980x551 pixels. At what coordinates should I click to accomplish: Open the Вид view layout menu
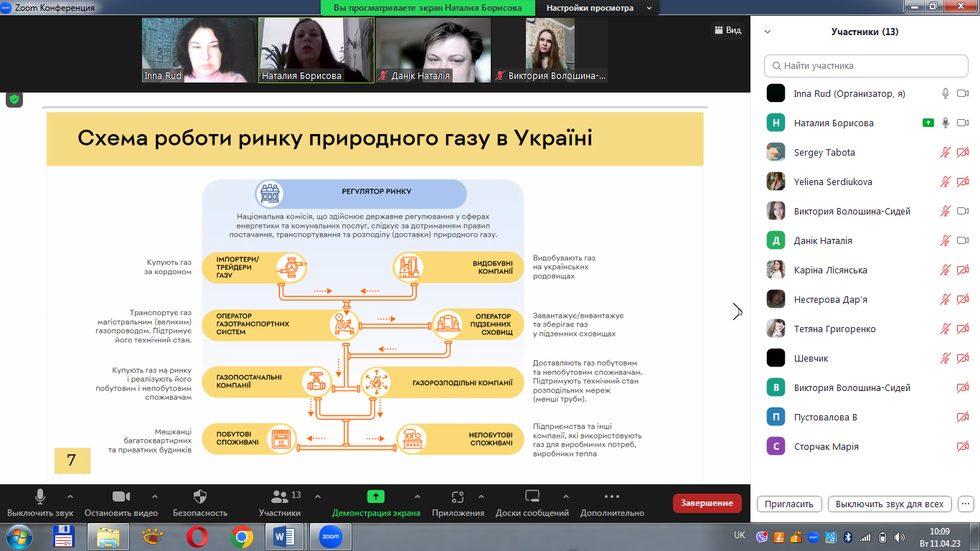point(727,30)
